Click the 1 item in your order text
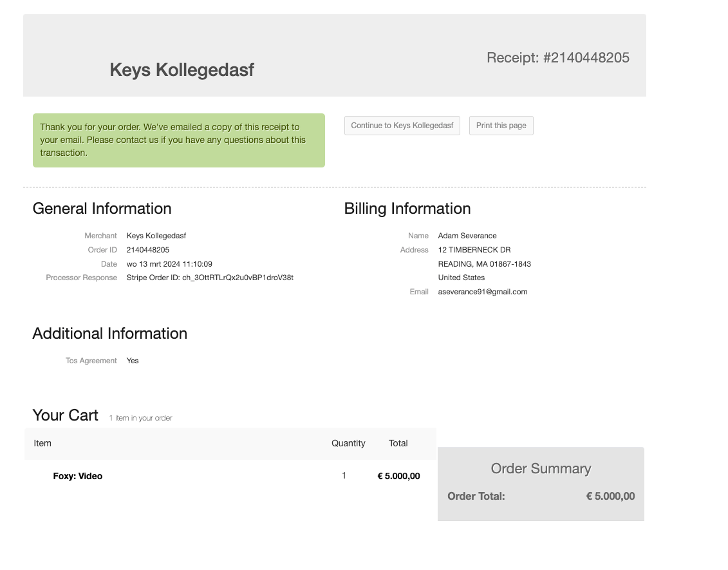 pos(141,418)
